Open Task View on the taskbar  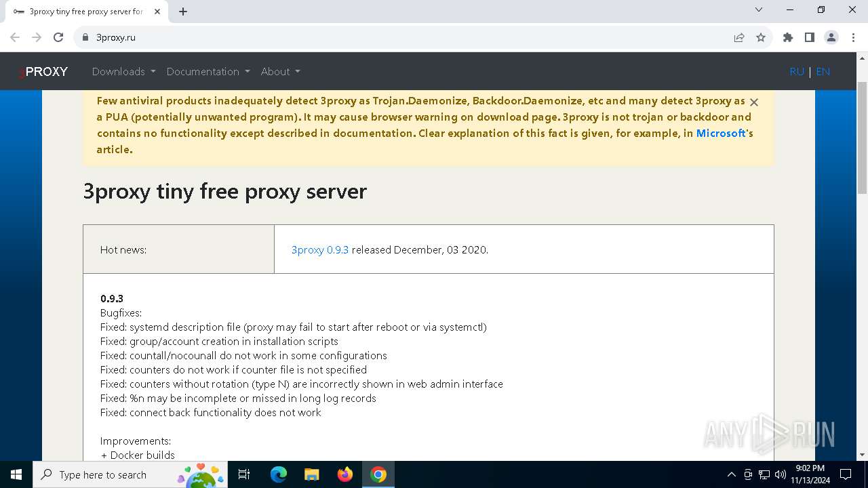coord(244,474)
